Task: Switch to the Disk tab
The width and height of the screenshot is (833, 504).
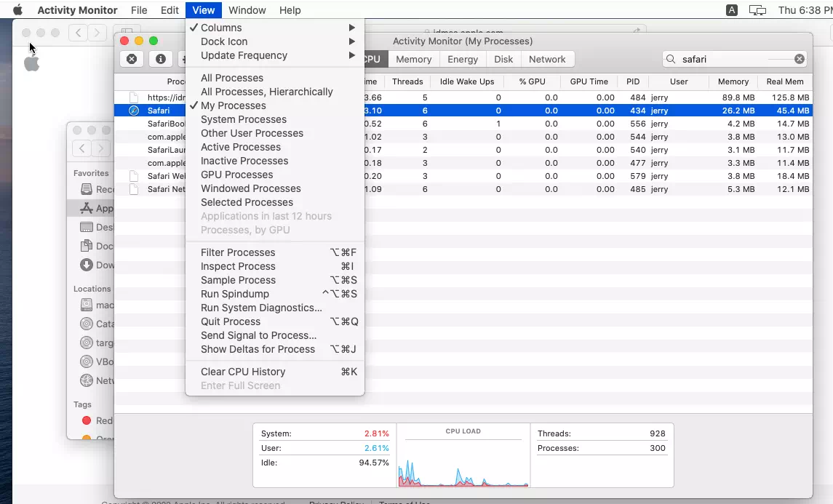Action: [x=503, y=59]
